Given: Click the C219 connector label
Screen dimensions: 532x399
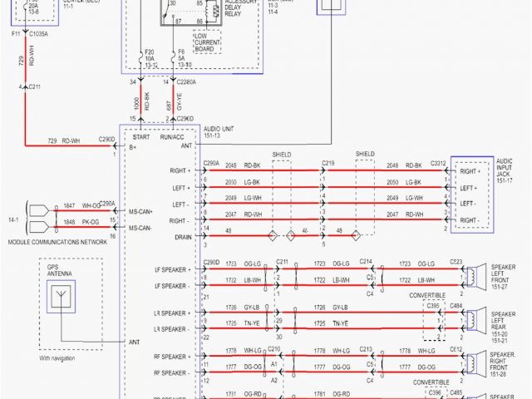Looking at the screenshot, I should (x=328, y=163).
